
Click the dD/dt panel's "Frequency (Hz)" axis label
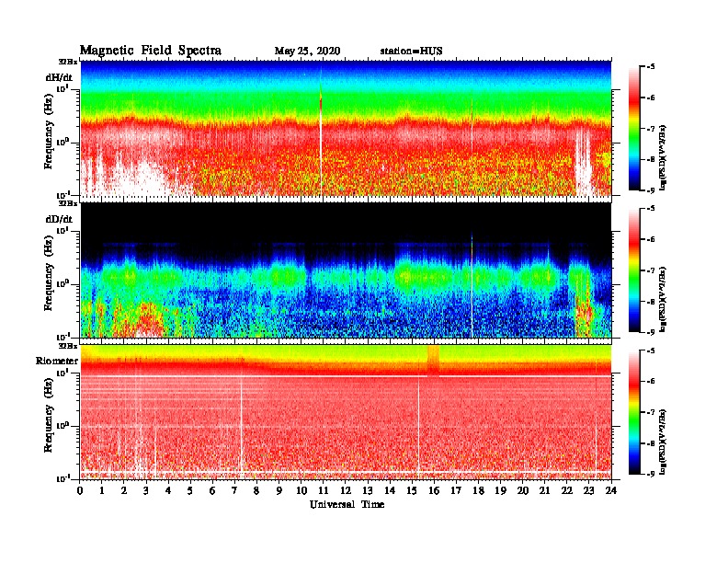[49, 273]
